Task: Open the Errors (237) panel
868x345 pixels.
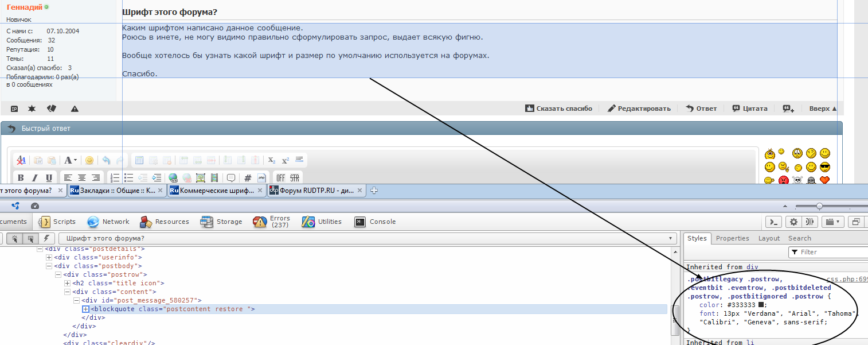Action: [272, 222]
